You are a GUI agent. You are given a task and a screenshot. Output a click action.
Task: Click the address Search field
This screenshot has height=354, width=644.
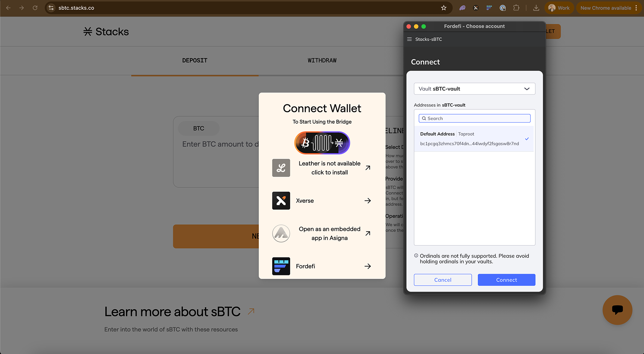474,118
